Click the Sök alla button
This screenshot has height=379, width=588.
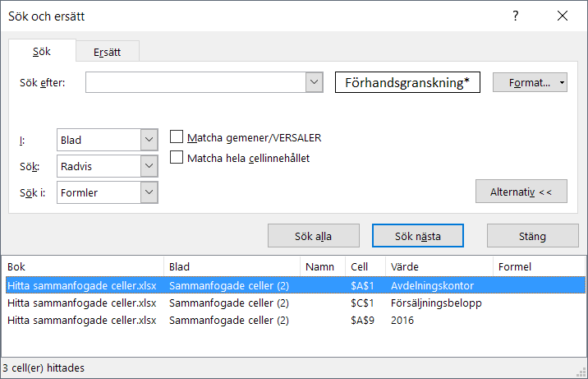point(313,236)
